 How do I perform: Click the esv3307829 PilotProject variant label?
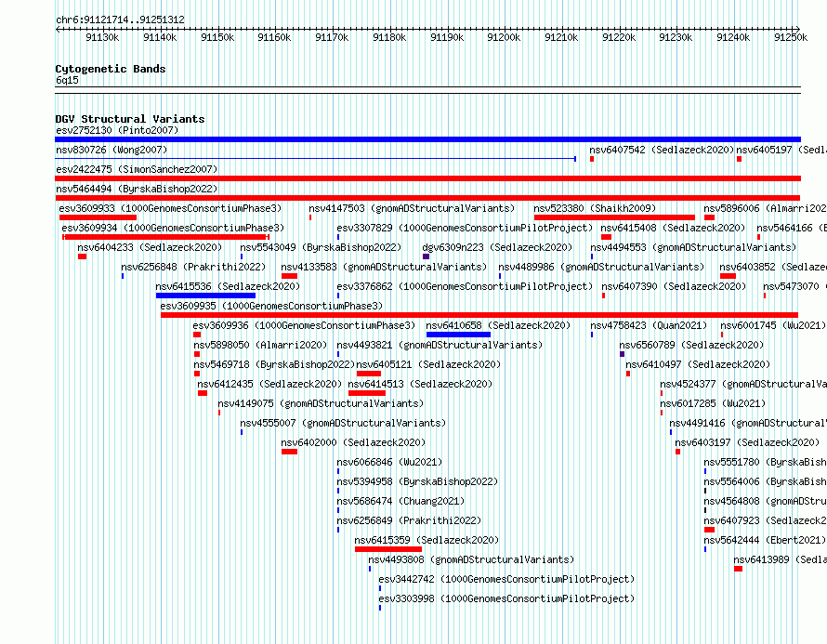pyautogui.click(x=465, y=228)
